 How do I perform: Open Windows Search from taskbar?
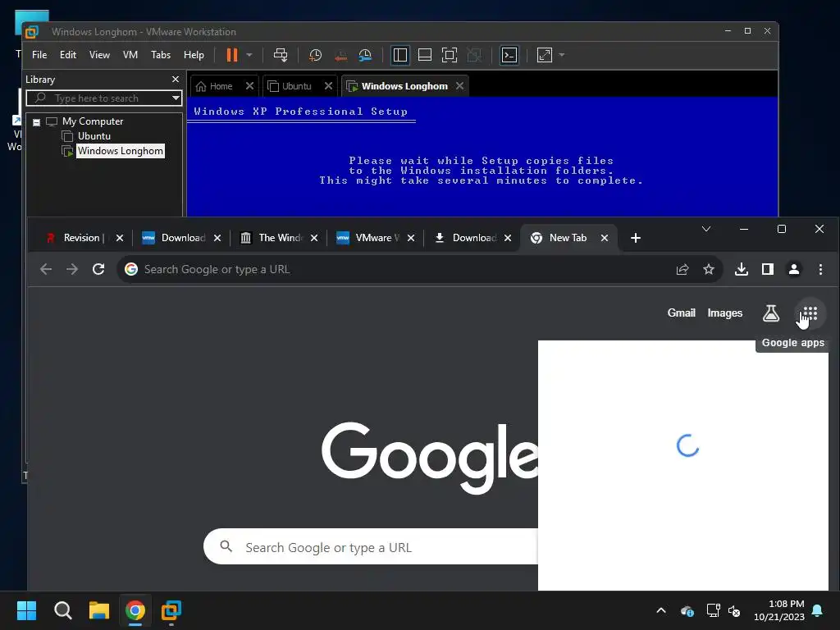[63, 610]
